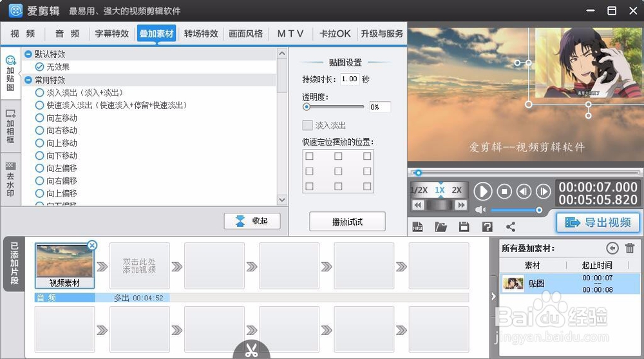644x359 pixels.
Task: Open the 加相框 sidebar panel
Action: pyautogui.click(x=11, y=126)
